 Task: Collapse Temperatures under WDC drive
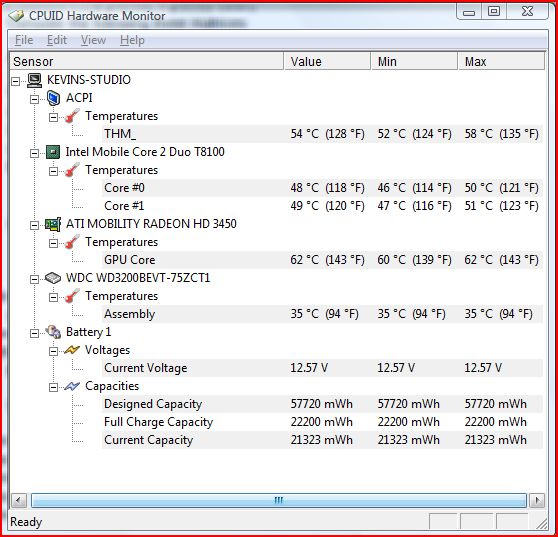(53, 298)
